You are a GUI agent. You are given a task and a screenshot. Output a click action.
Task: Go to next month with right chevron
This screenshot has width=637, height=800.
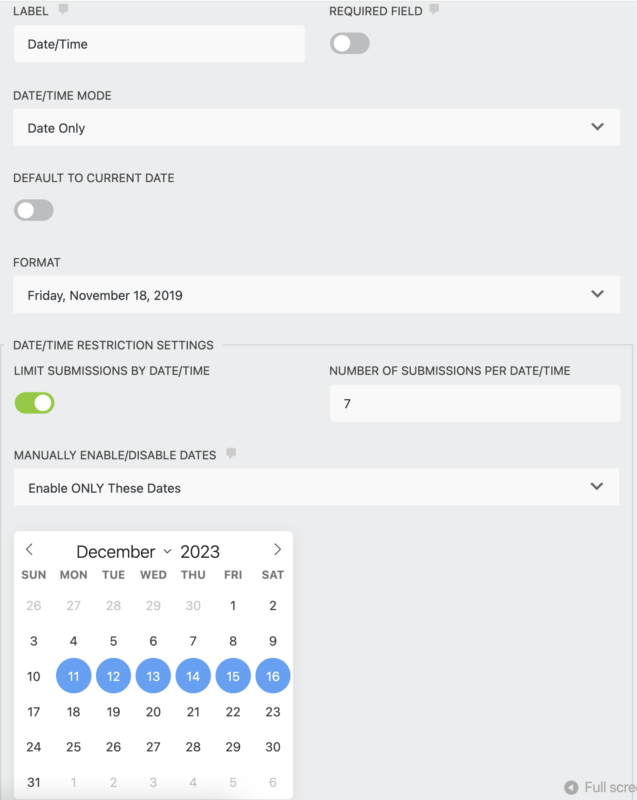coord(277,549)
